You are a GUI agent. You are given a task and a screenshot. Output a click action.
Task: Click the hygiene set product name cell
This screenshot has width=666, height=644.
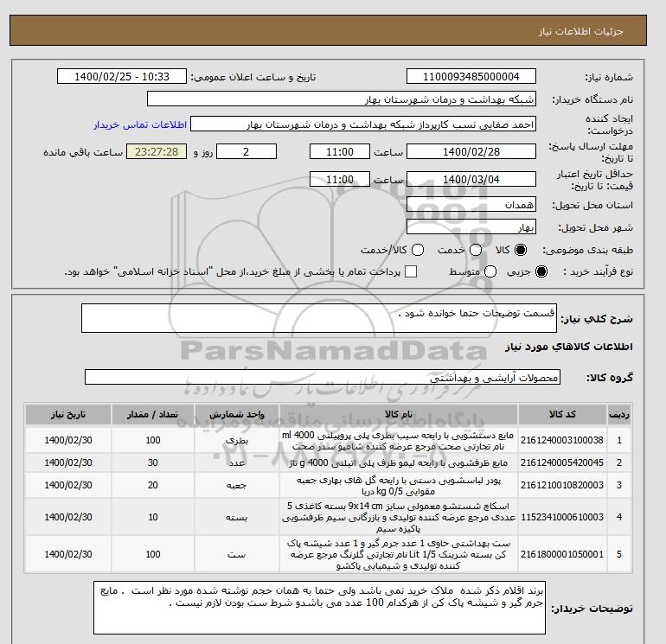pyautogui.click(x=399, y=554)
